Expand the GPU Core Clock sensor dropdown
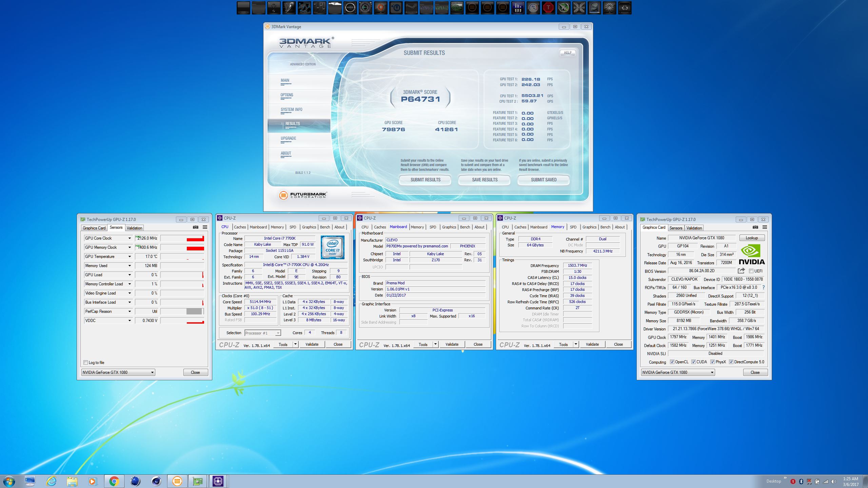The image size is (868, 488). tap(129, 238)
